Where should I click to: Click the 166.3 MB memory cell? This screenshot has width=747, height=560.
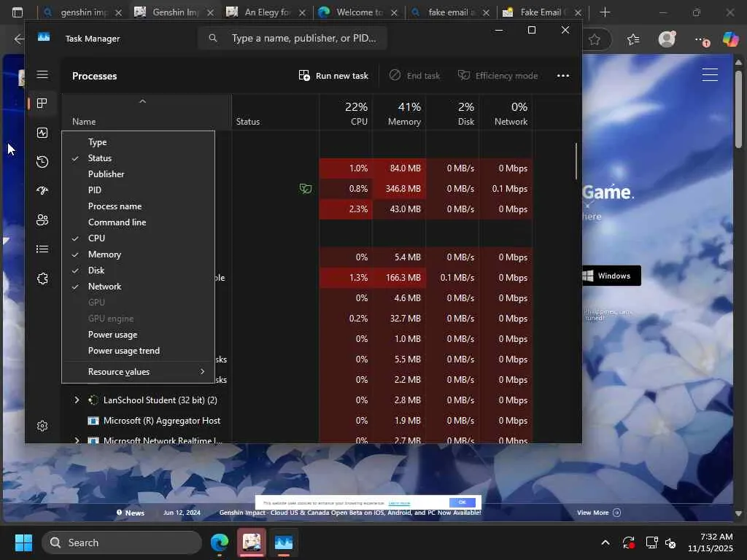pyautogui.click(x=399, y=278)
